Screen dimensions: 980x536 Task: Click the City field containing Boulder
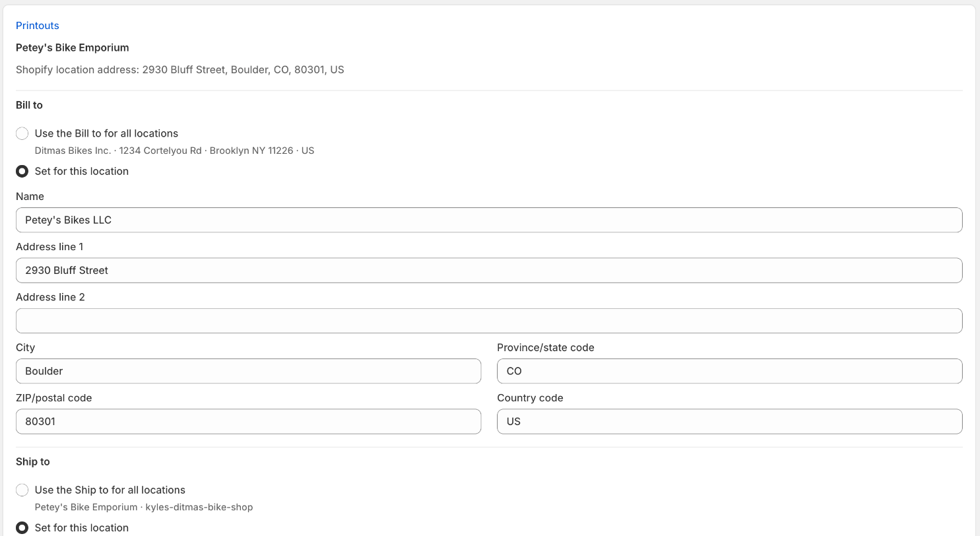click(248, 371)
